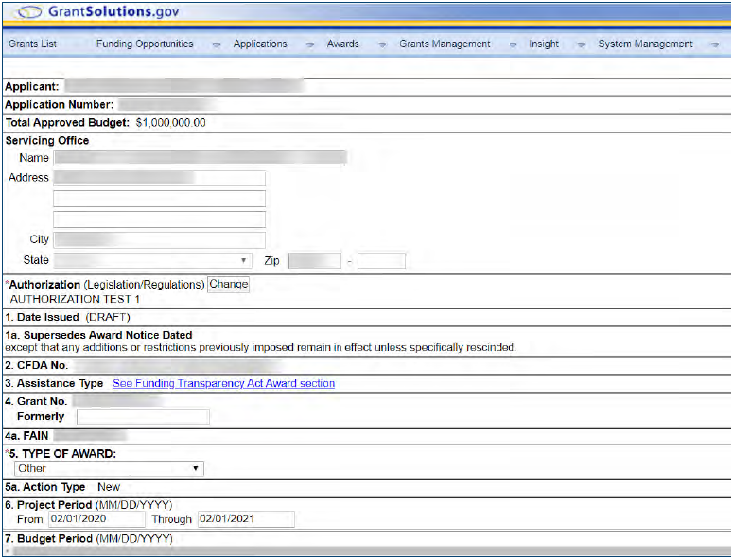733x560 pixels.
Task: Click the first Address line field
Action: 159,178
